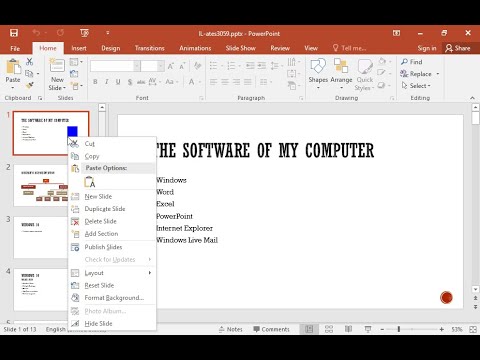Start presentation from beginning icon
Viewport: 480px width, 360px height.
tap(84, 33)
